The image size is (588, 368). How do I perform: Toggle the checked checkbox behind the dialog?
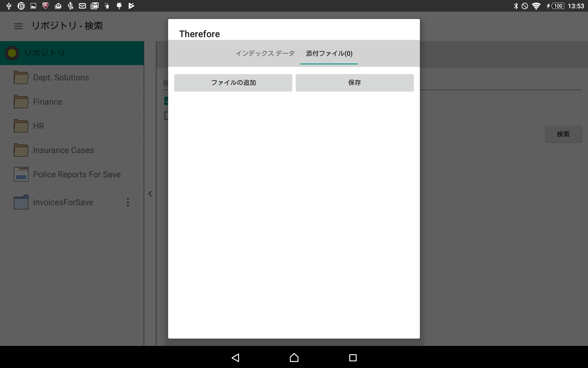(166, 101)
